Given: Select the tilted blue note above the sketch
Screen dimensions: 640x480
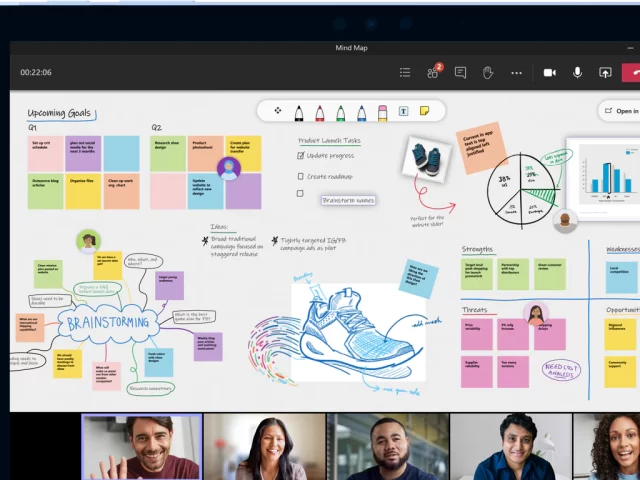Looking at the screenshot, I should pyautogui.click(x=418, y=278).
